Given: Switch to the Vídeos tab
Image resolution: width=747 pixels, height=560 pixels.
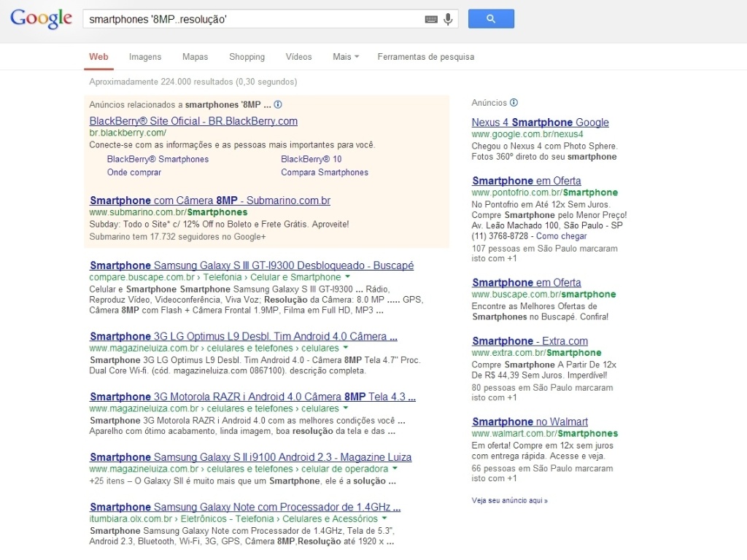Looking at the screenshot, I should coord(298,56).
